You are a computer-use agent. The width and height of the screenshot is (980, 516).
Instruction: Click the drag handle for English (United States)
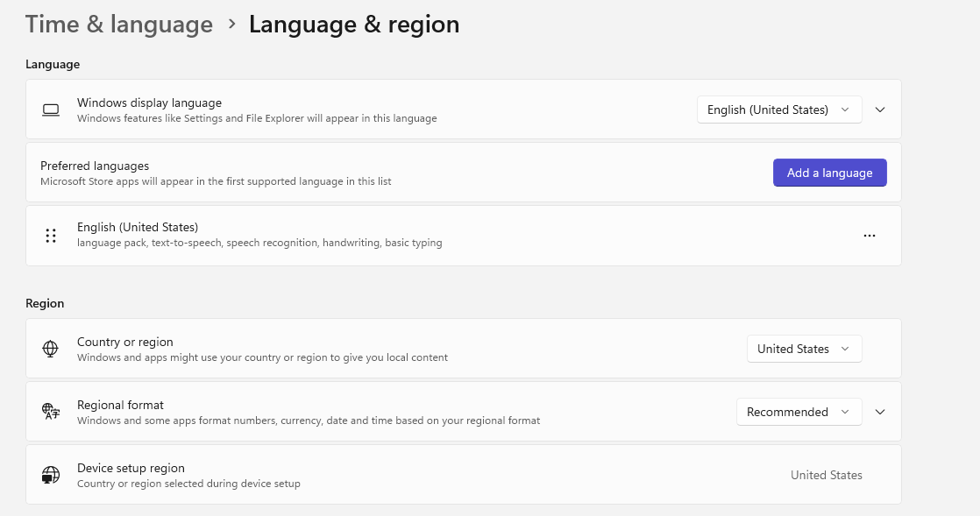click(51, 236)
